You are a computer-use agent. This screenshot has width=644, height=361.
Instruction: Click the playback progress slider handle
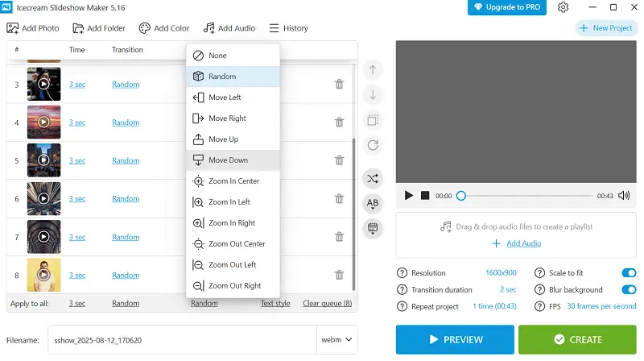461,196
